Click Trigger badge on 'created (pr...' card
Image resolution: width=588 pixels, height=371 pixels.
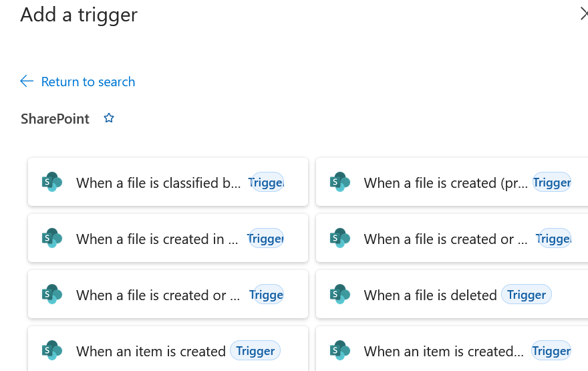click(x=552, y=182)
